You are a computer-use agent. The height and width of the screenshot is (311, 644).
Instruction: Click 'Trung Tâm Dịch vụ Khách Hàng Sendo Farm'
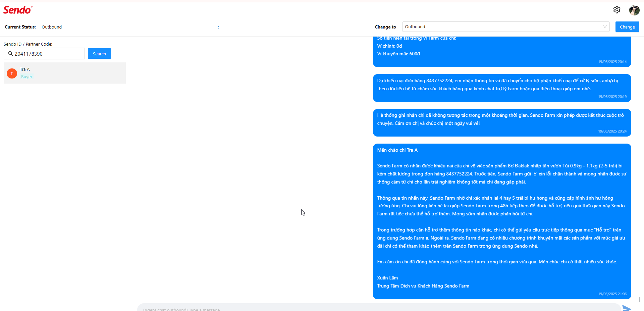[x=423, y=286]
